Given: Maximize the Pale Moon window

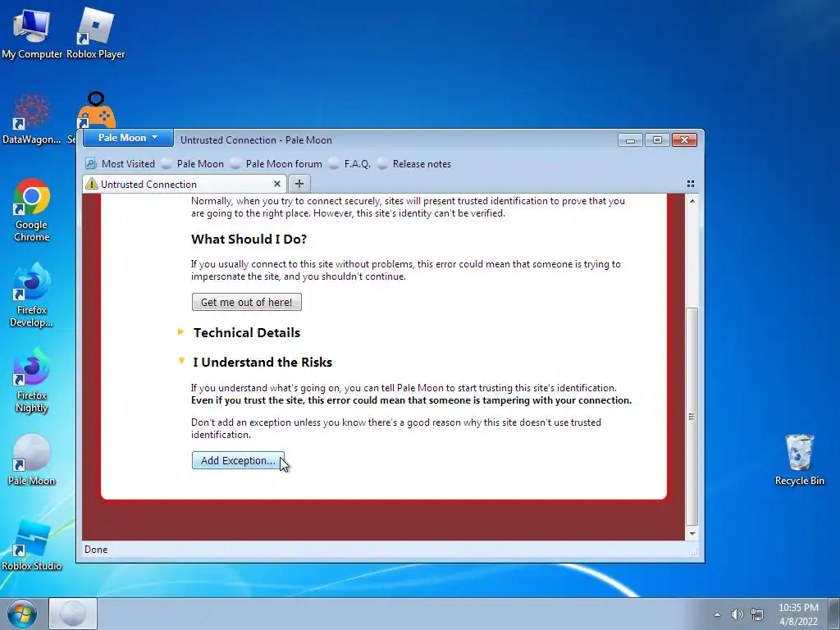Looking at the screenshot, I should point(657,139).
